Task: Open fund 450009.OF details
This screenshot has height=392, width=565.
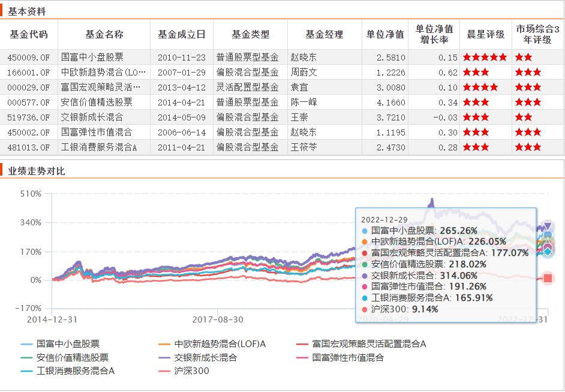Action: (x=28, y=57)
